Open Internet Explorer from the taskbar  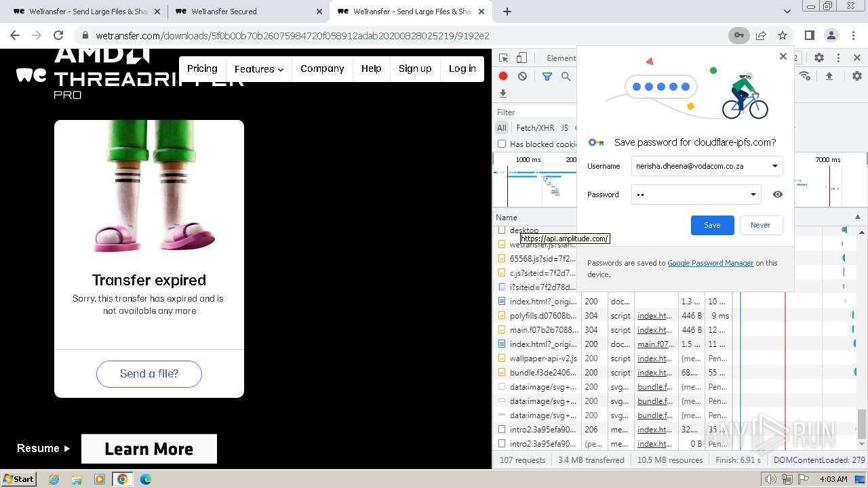point(54,479)
